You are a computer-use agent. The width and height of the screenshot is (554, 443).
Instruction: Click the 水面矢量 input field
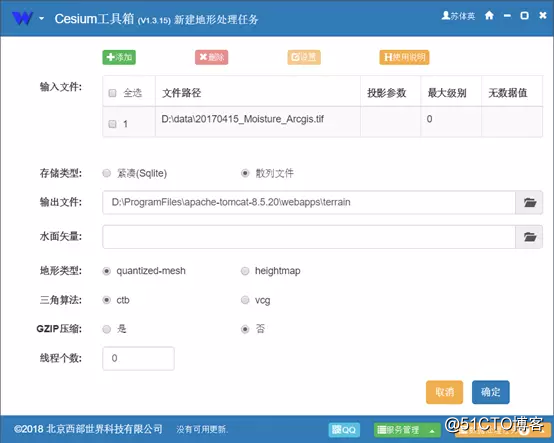(x=309, y=237)
